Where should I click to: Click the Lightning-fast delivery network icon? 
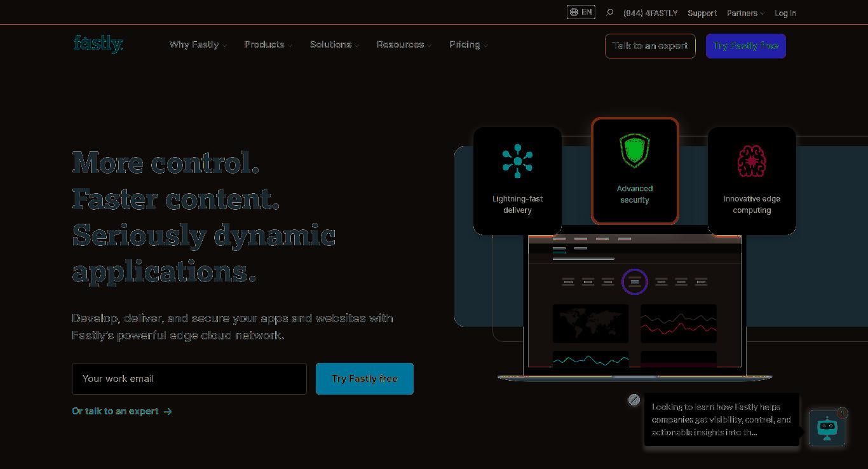pyautogui.click(x=517, y=161)
